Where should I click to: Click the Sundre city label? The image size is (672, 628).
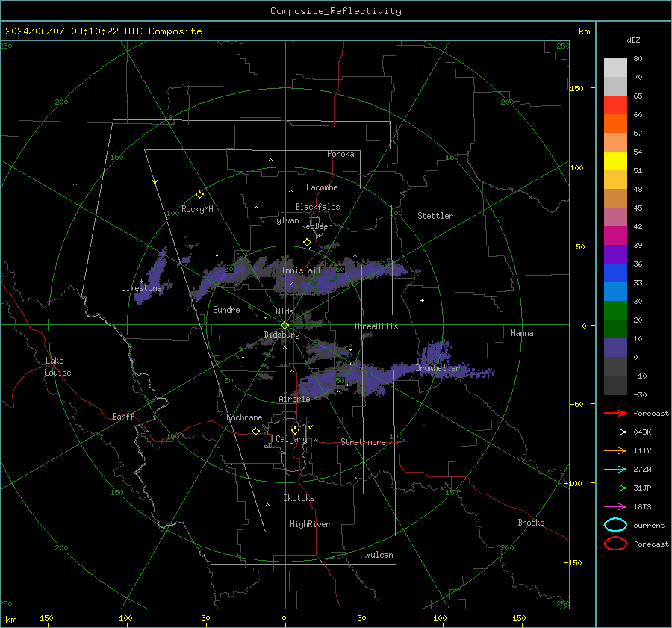[x=226, y=309]
